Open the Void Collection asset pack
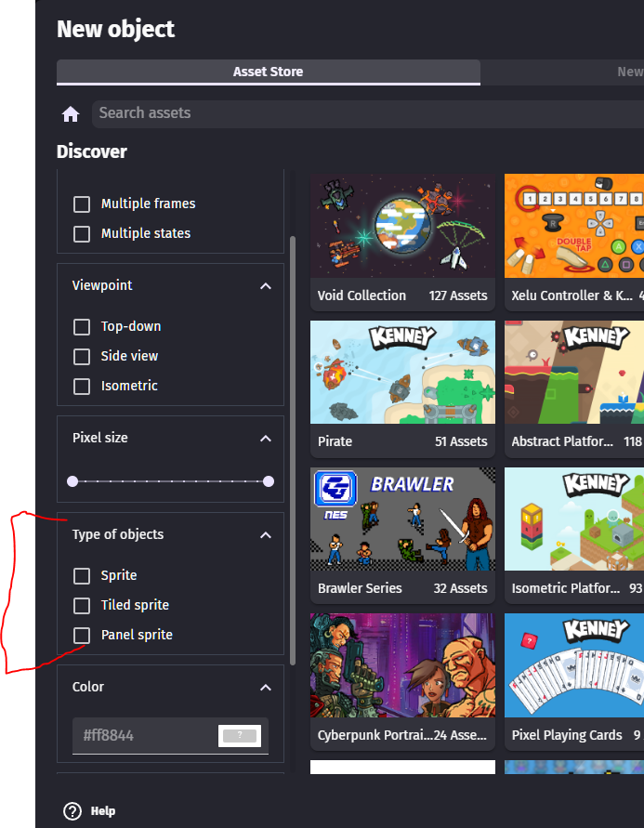This screenshot has width=644, height=828. tap(402, 243)
